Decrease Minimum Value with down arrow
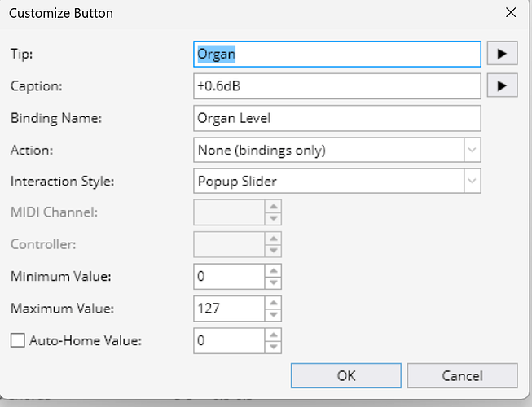 pos(274,282)
